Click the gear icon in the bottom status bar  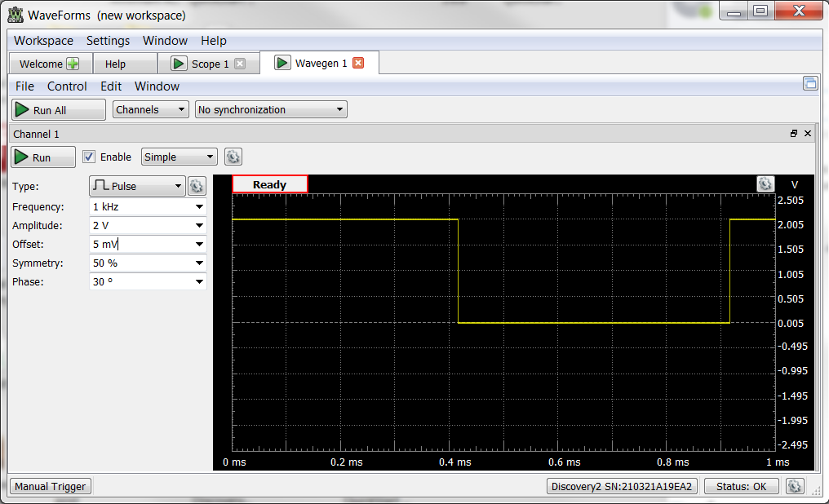(795, 486)
